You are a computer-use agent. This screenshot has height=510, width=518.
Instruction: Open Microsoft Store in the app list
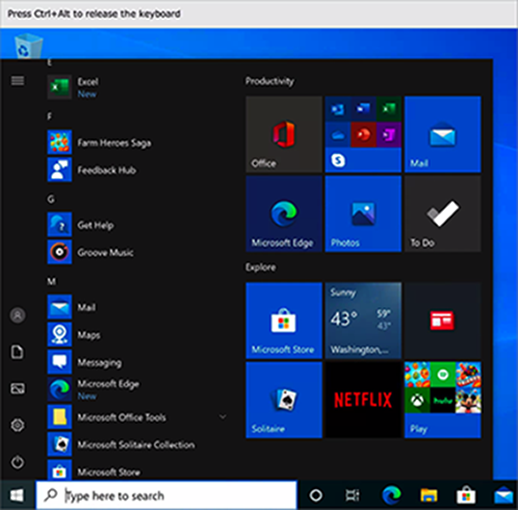(x=137, y=470)
